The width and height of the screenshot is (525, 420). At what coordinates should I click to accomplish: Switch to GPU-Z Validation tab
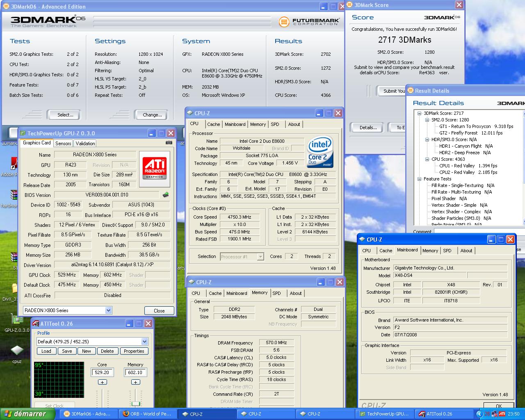[x=85, y=144]
